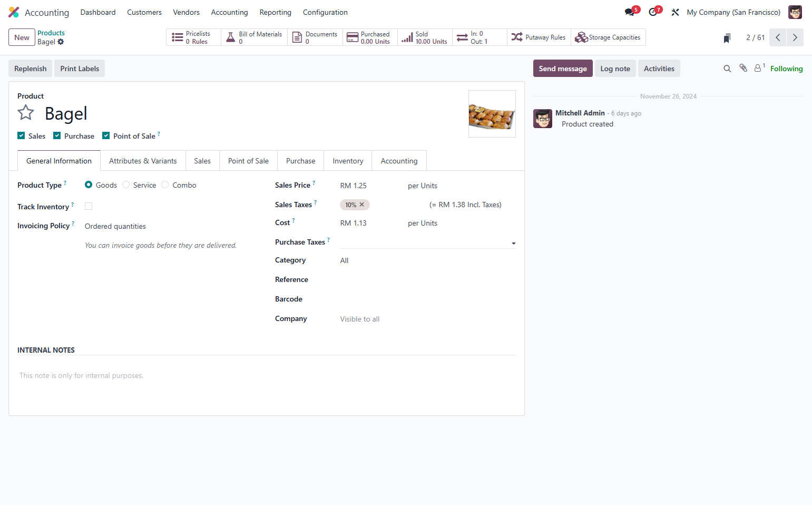This screenshot has height=505, width=812.
Task: Select the Combo product type
Action: [165, 184]
